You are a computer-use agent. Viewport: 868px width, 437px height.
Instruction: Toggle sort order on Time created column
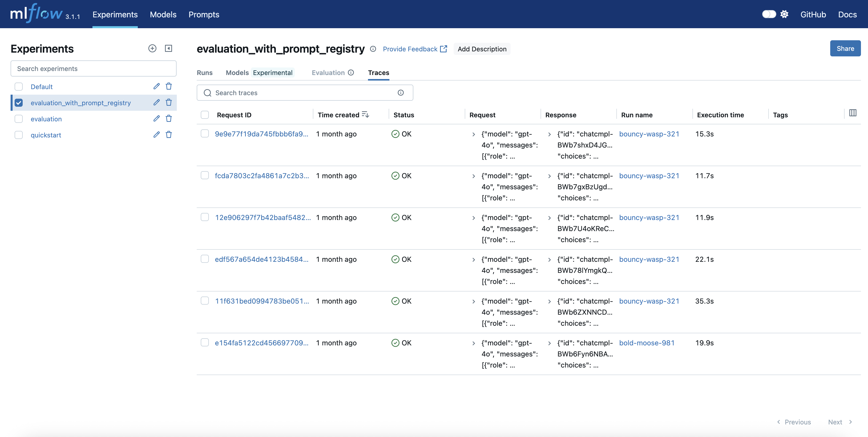click(365, 115)
